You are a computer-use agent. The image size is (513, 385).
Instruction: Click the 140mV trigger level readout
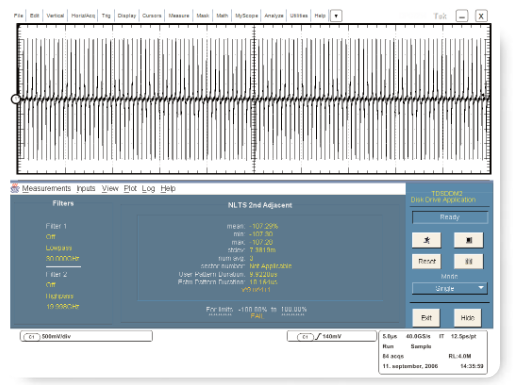(x=332, y=337)
